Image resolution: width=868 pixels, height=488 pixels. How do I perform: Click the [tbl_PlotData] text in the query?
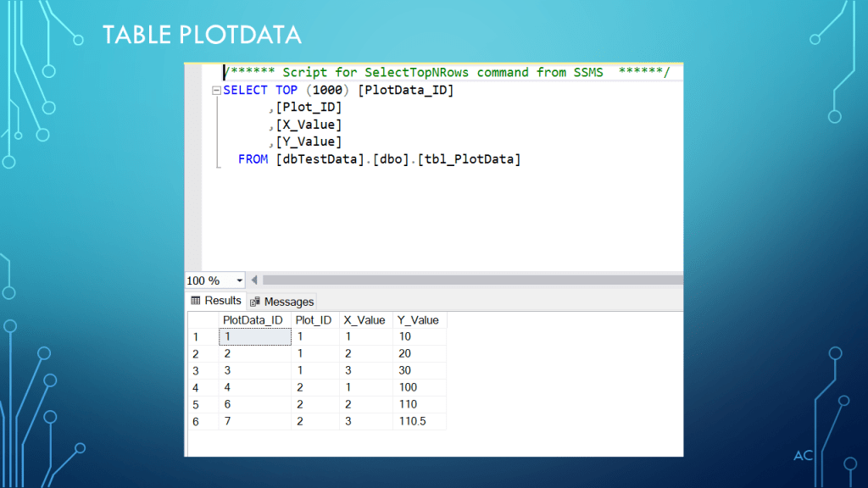pyautogui.click(x=478, y=158)
